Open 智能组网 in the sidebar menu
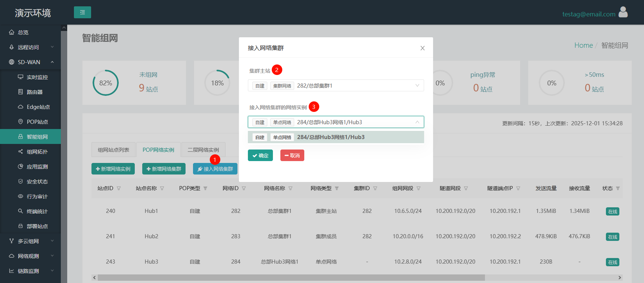The image size is (644, 283). (x=31, y=137)
